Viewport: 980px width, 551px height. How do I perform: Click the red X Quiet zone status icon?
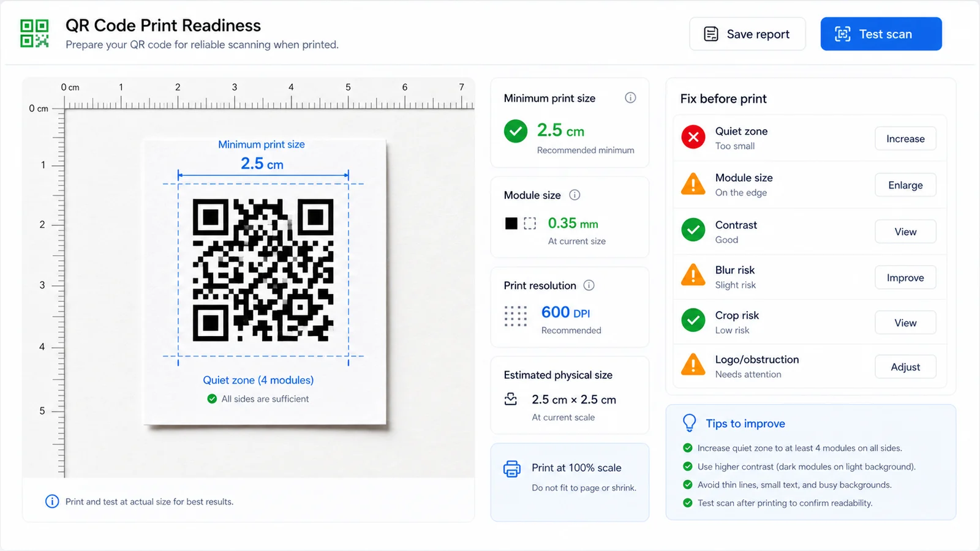pyautogui.click(x=693, y=137)
